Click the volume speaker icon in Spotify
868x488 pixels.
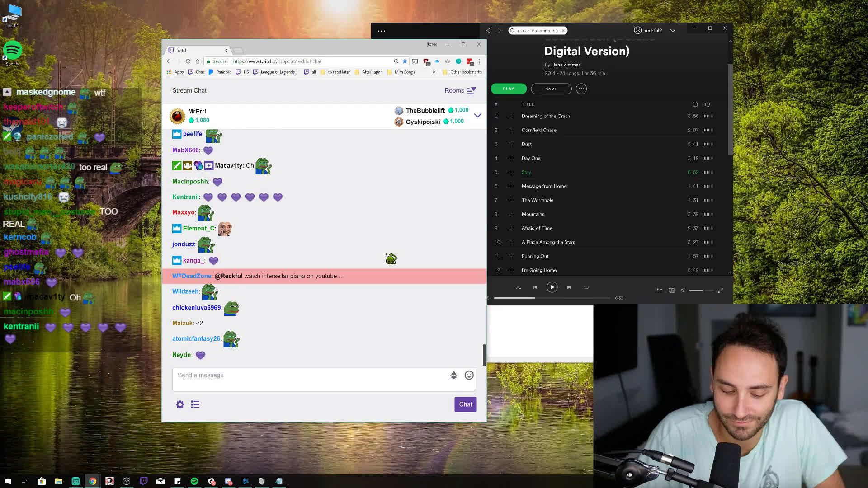point(683,291)
